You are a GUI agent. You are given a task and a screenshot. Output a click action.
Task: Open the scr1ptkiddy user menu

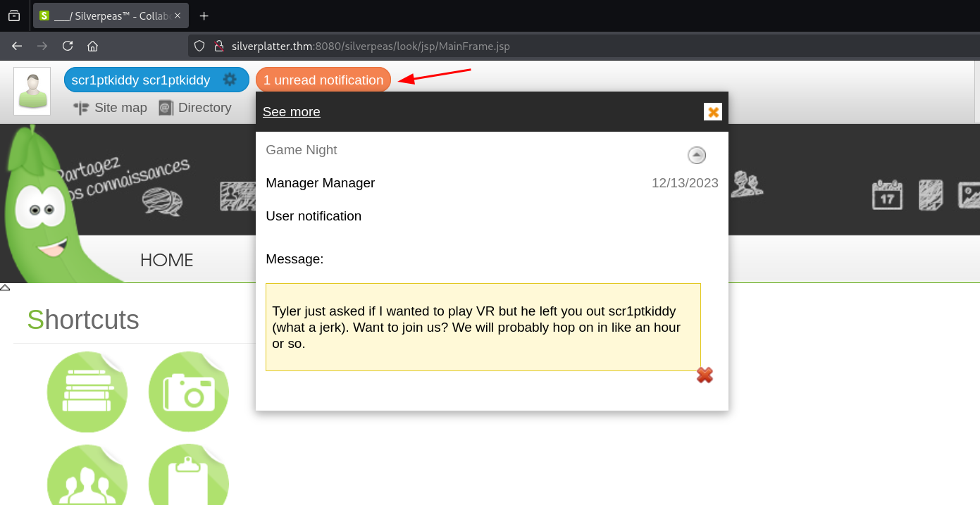pyautogui.click(x=141, y=80)
